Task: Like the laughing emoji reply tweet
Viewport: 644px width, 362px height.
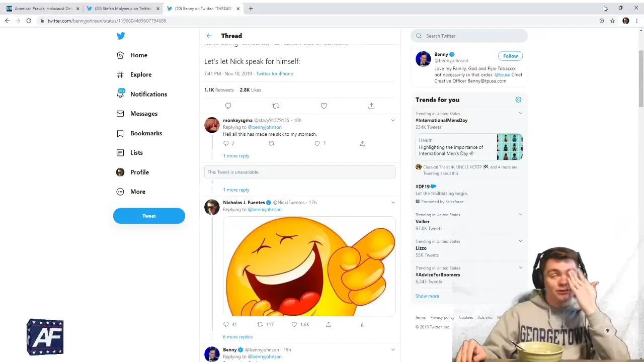Action: point(294,324)
